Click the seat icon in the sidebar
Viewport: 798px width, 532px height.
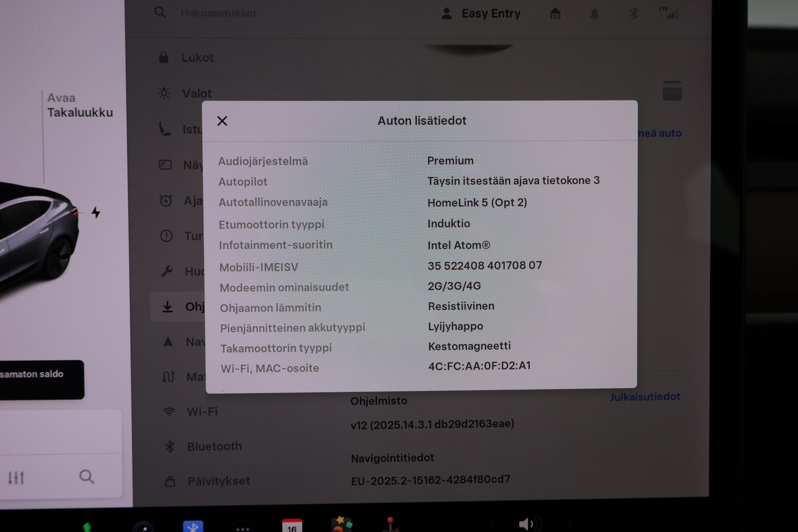(165, 129)
